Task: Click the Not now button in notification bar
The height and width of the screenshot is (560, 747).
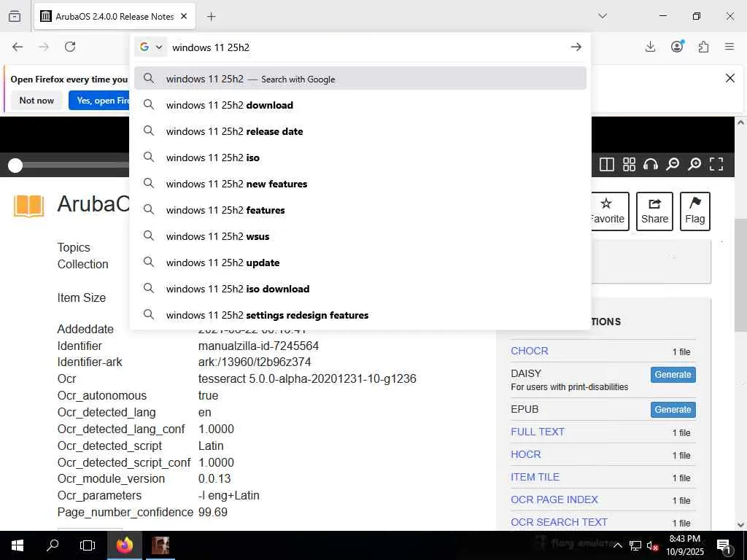Action: (x=36, y=101)
